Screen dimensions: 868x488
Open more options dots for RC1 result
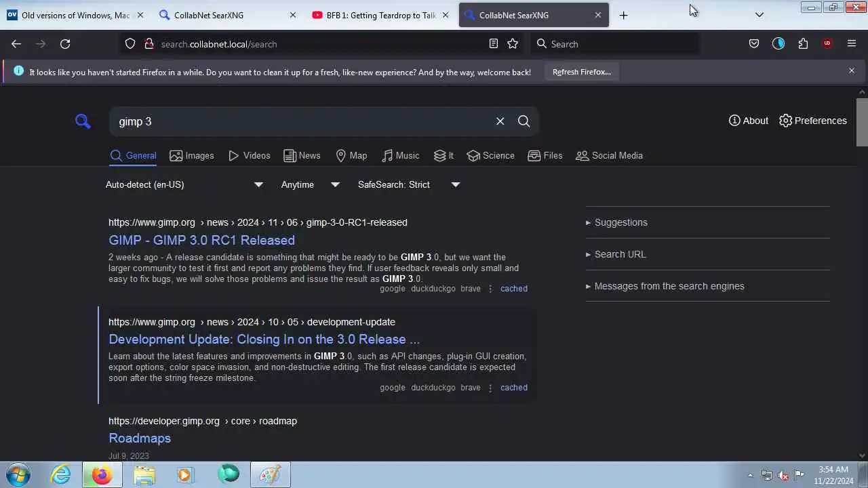pos(490,289)
